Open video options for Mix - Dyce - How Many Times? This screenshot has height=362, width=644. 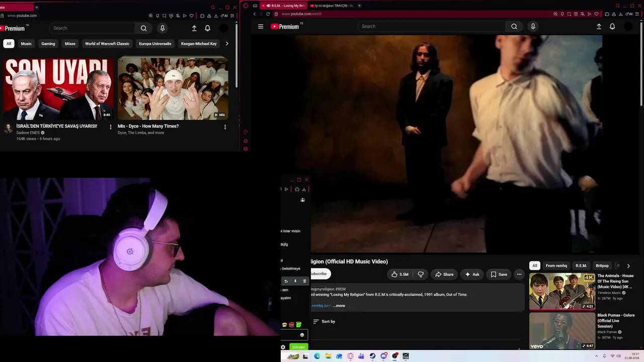click(x=225, y=127)
